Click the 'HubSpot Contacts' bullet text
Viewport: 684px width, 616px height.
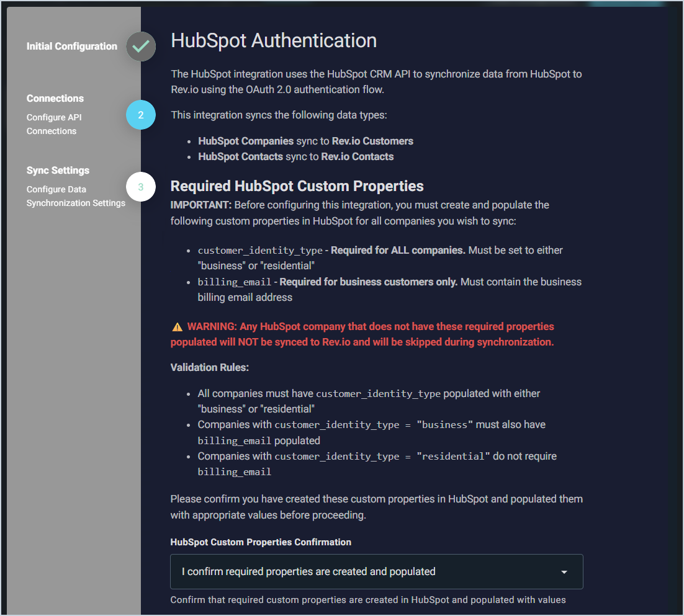click(x=241, y=156)
